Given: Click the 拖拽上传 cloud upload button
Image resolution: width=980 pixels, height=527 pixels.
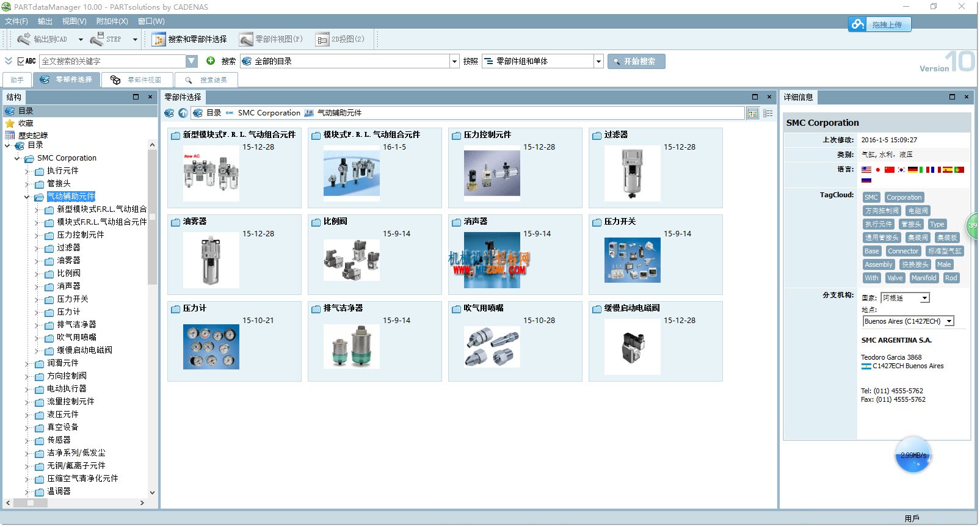Looking at the screenshot, I should (880, 24).
